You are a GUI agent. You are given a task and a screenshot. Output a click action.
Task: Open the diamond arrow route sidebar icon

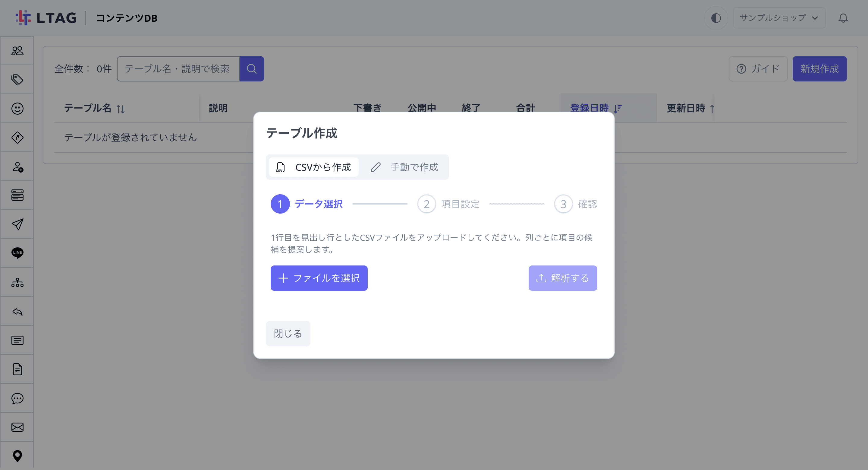click(17, 138)
